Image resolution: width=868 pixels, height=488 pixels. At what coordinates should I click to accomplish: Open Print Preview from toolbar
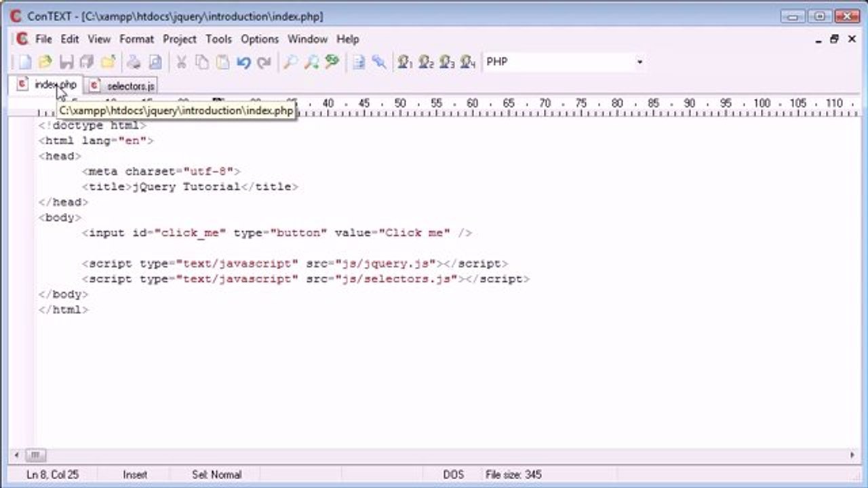point(155,62)
